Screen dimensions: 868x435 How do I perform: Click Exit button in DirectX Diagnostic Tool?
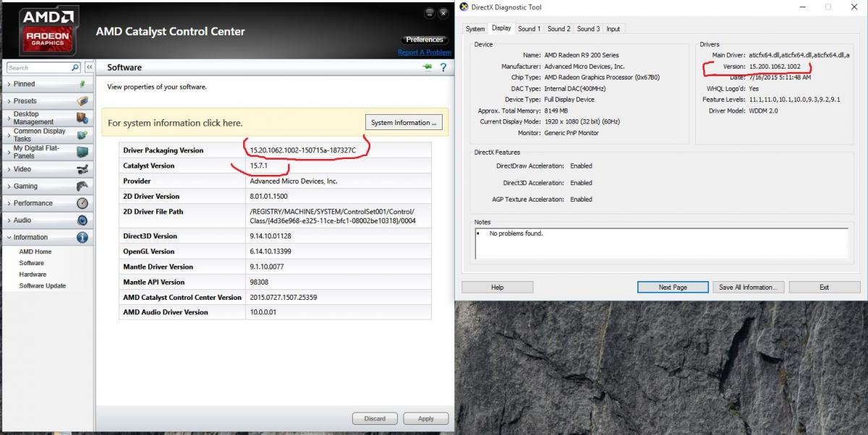click(x=824, y=287)
